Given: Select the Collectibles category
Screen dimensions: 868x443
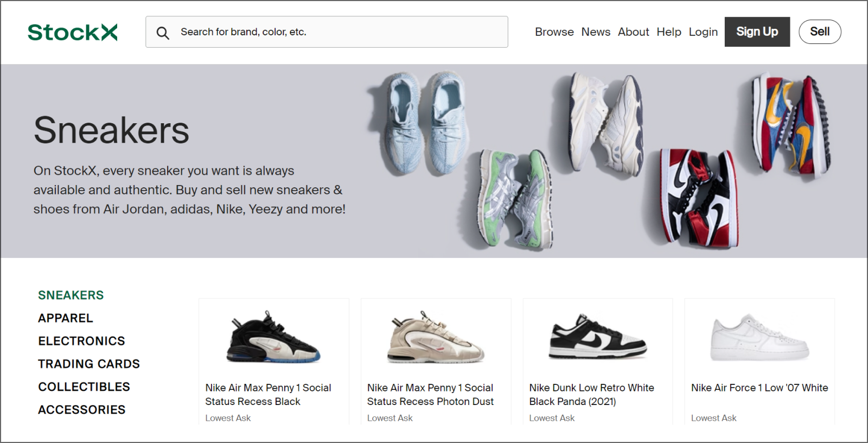Looking at the screenshot, I should tap(84, 387).
